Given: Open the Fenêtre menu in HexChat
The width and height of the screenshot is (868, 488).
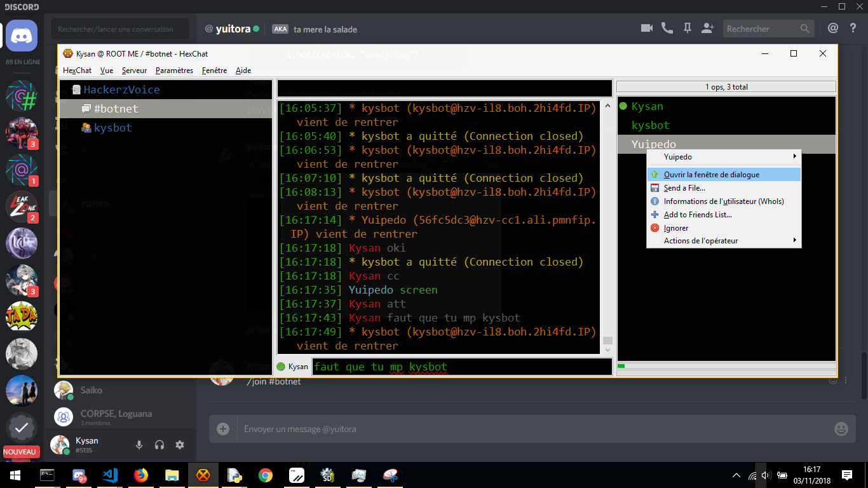Looking at the screenshot, I should point(214,71).
